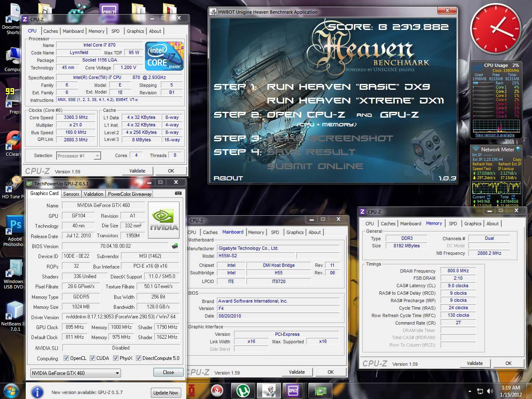Image resolution: width=532 pixels, height=399 pixels.
Task: Toggle the OpenCL checkbox
Action: click(x=66, y=358)
